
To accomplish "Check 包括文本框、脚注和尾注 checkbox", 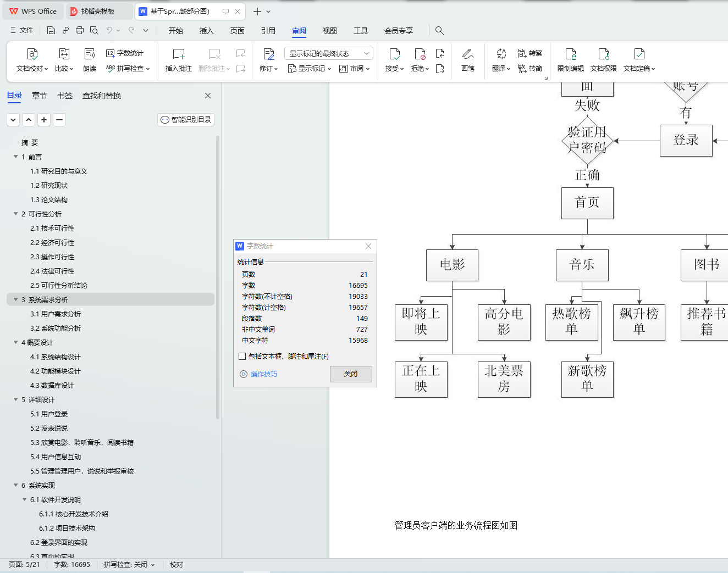I will click(x=242, y=357).
